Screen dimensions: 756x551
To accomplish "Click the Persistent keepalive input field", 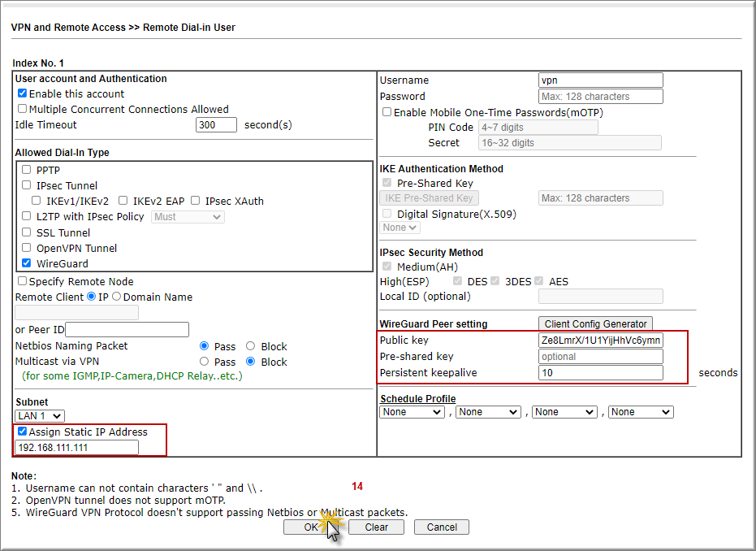I will 600,373.
